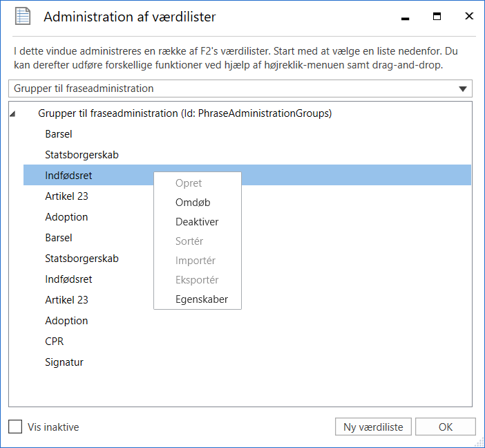Viewport: 485px width, 448px height.
Task: Minimize the value list administration window
Action: point(405,17)
